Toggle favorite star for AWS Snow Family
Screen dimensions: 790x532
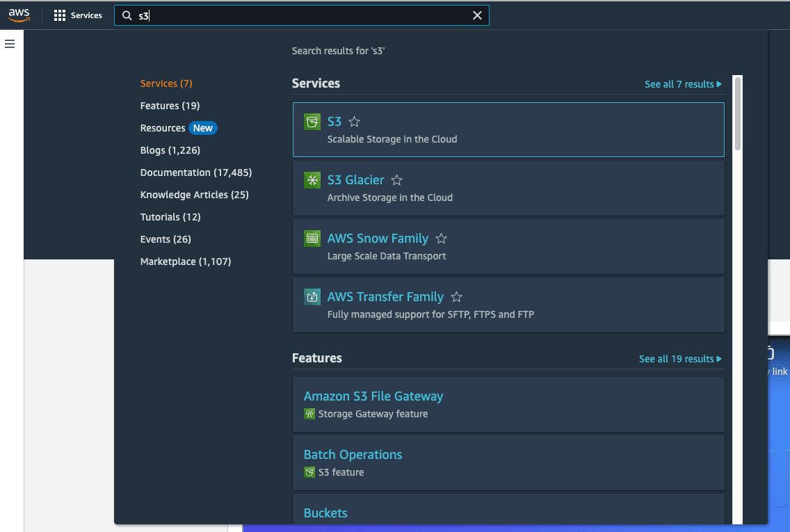[x=441, y=239]
